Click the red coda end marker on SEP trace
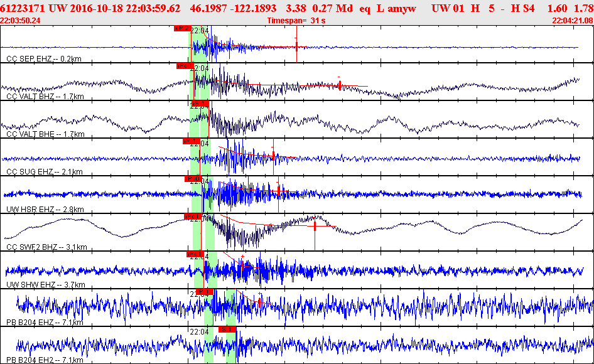The image size is (594, 364). 296,46
